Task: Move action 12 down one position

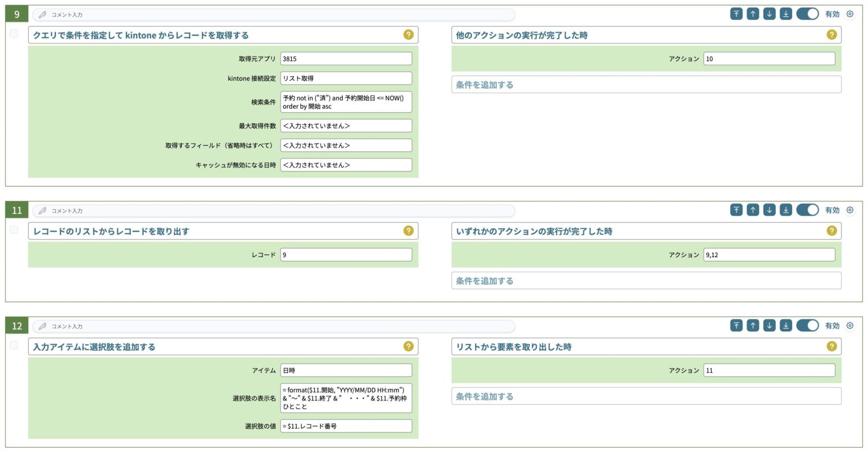Action: click(769, 326)
